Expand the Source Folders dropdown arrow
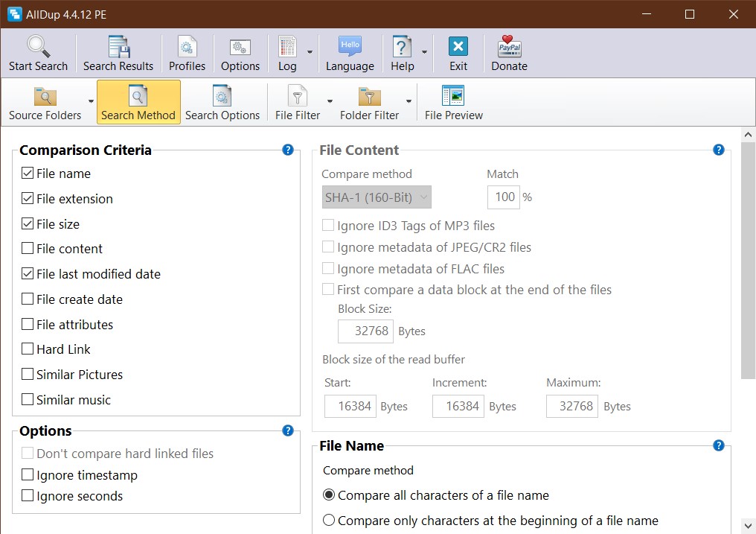 pos(91,101)
